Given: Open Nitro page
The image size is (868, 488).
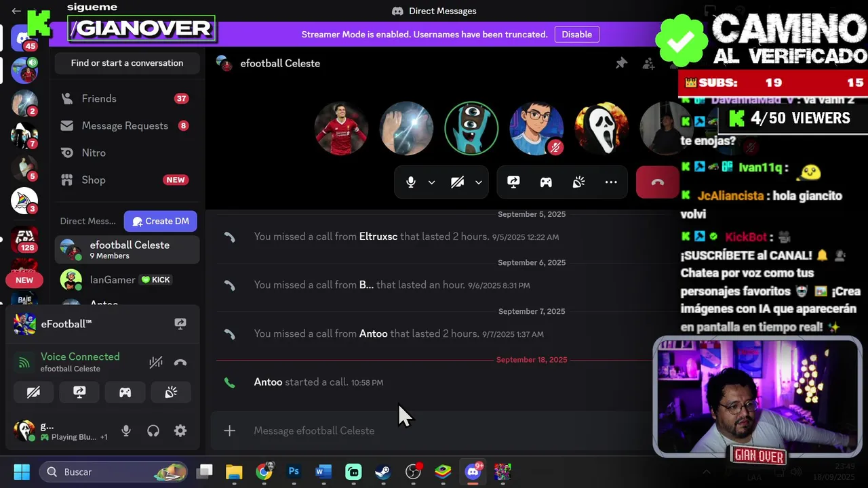Looking at the screenshot, I should [127, 152].
